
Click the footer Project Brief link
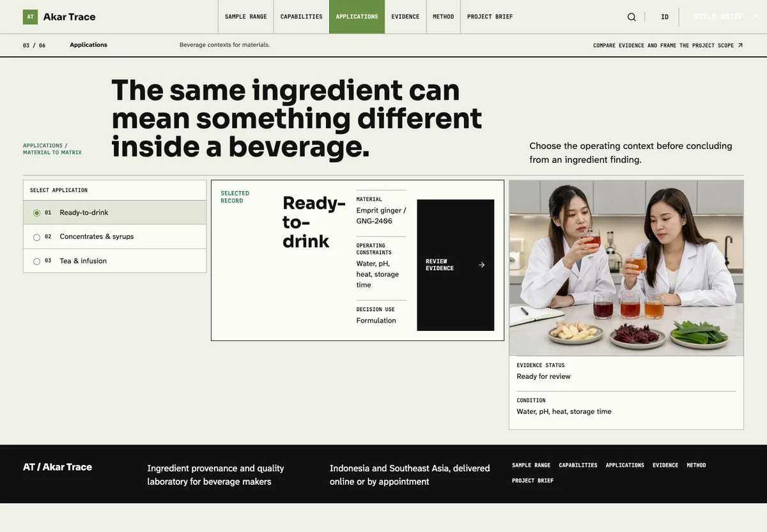pyautogui.click(x=532, y=481)
